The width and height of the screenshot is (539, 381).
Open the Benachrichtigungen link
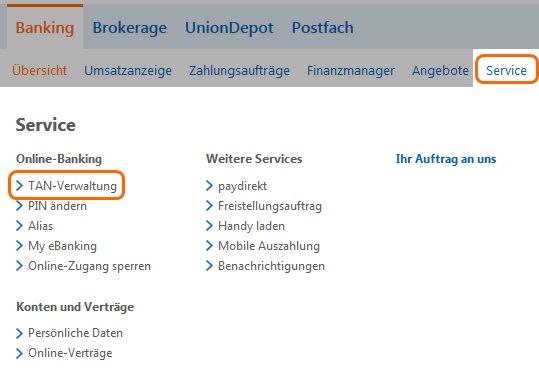click(x=271, y=266)
